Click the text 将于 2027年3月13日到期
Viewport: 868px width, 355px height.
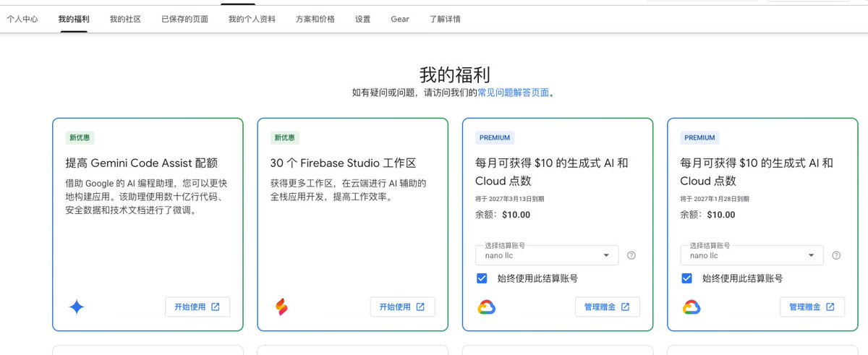coord(509,198)
